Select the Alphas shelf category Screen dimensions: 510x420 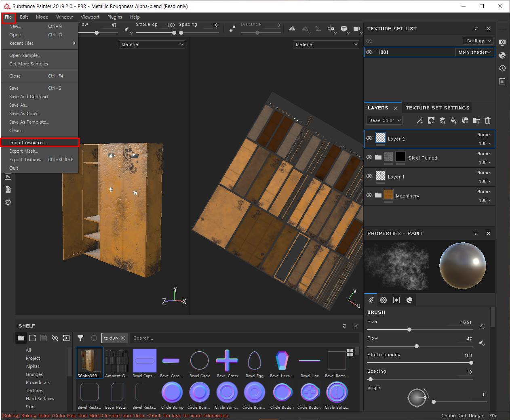point(33,366)
